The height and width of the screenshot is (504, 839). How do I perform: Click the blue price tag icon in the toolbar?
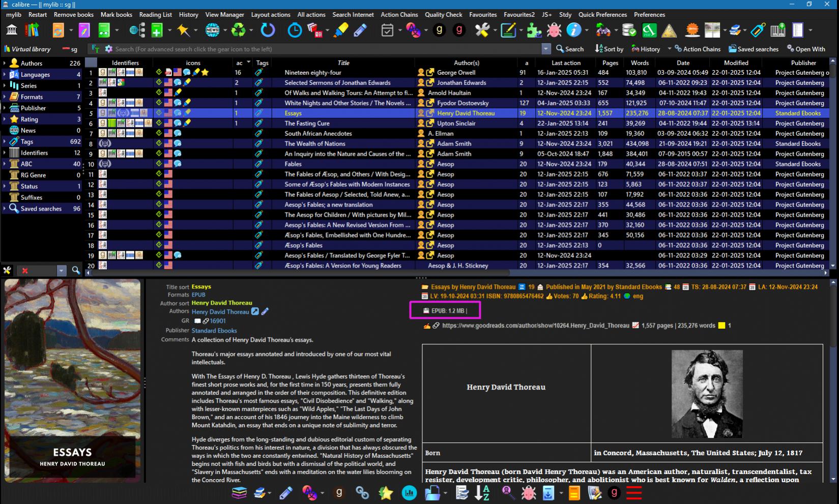pyautogui.click(x=758, y=31)
